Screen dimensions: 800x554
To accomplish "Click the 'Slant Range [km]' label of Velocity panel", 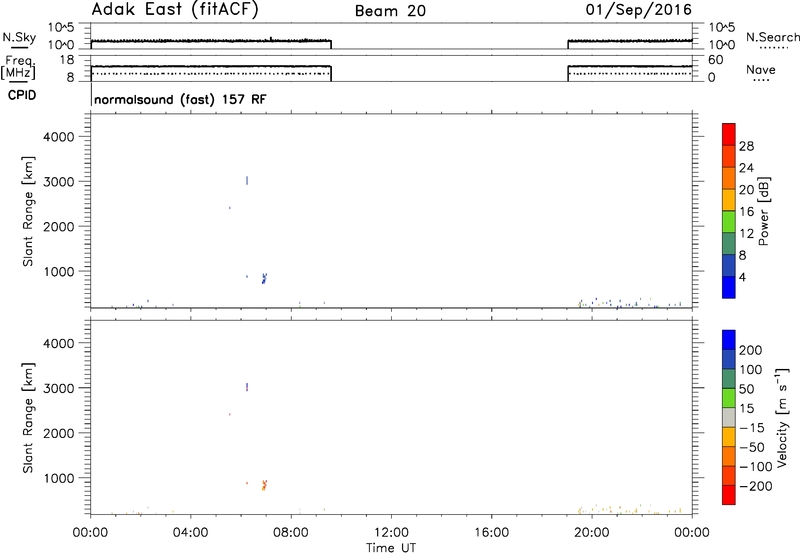I will 28,417.
